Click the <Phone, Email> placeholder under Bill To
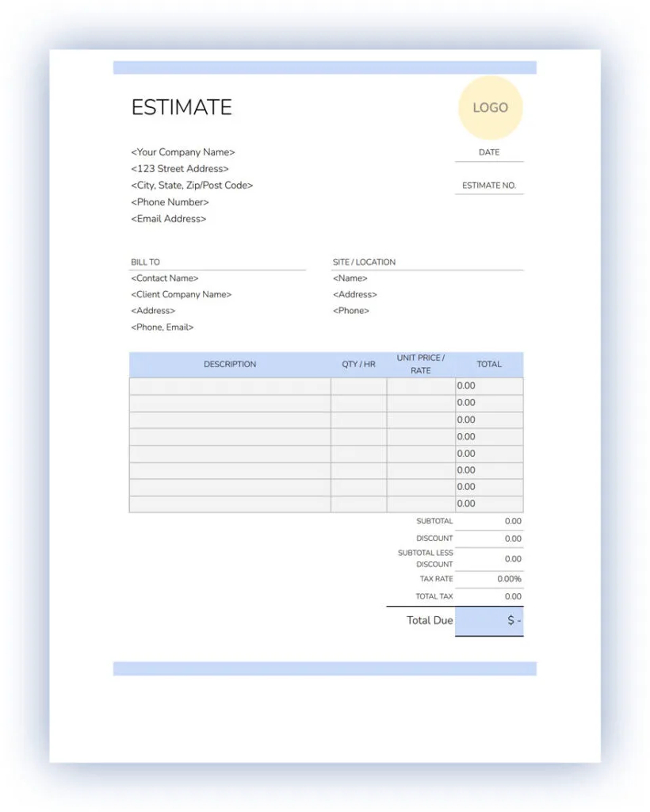 162,327
